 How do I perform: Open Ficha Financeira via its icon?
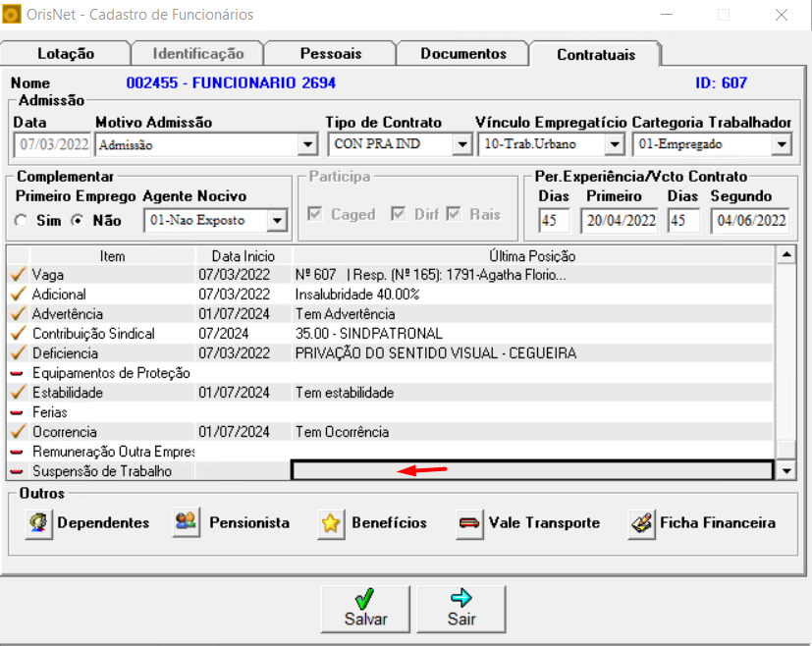[x=642, y=523]
